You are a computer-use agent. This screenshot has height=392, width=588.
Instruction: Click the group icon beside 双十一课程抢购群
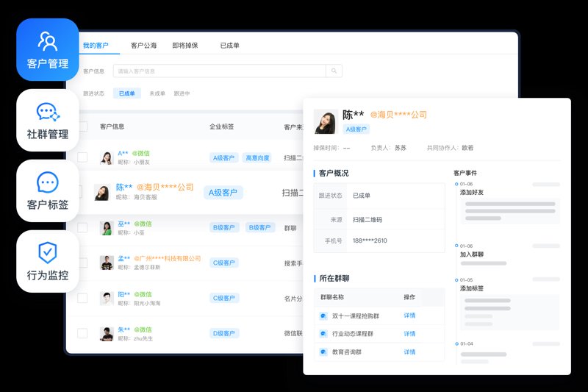[x=323, y=316]
